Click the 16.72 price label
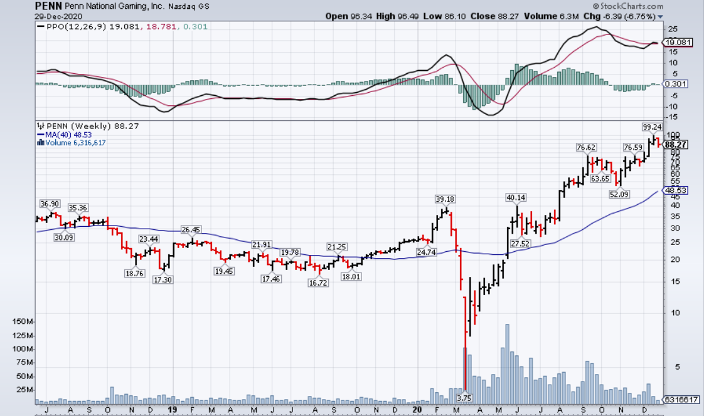The image size is (704, 416). [x=317, y=283]
